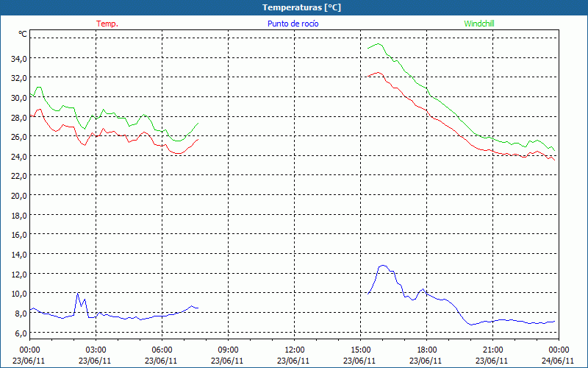This screenshot has width=588, height=368.
Task: Click the 21:00 time axis label
Action: [492, 350]
